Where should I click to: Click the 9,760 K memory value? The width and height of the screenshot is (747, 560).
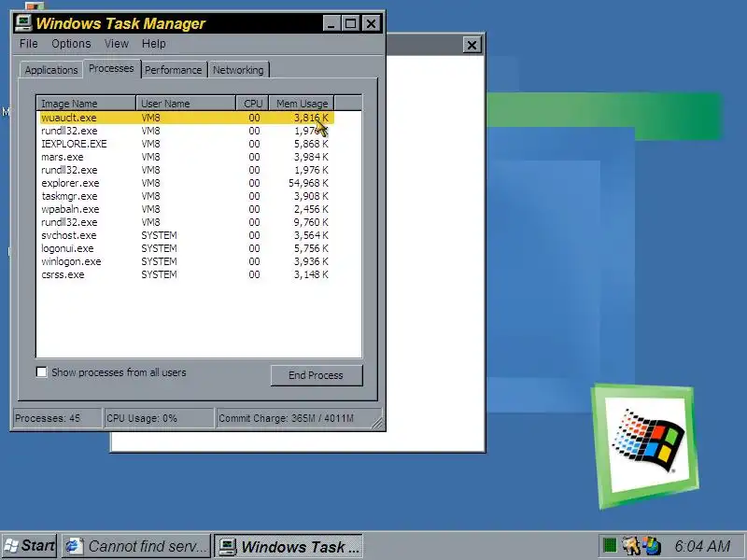click(311, 222)
